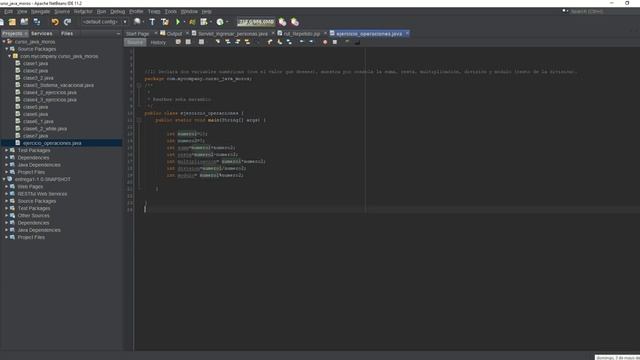Click the memory usage bar

point(256,22)
